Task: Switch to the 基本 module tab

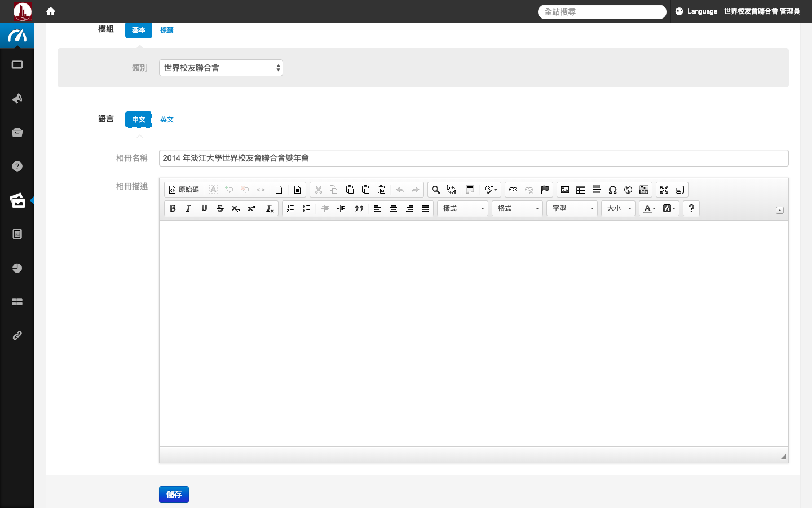Action: (139, 30)
